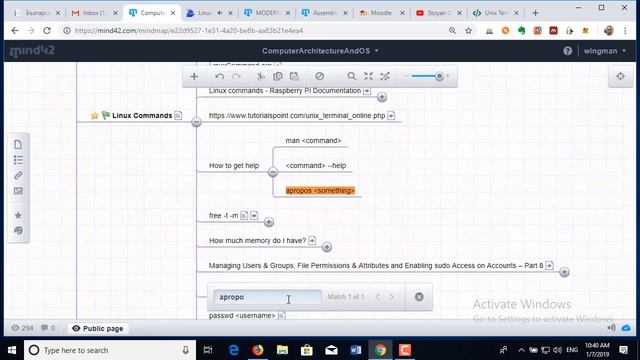The height and width of the screenshot is (360, 640).
Task: Switch to the Assembly tab
Action: [324, 13]
